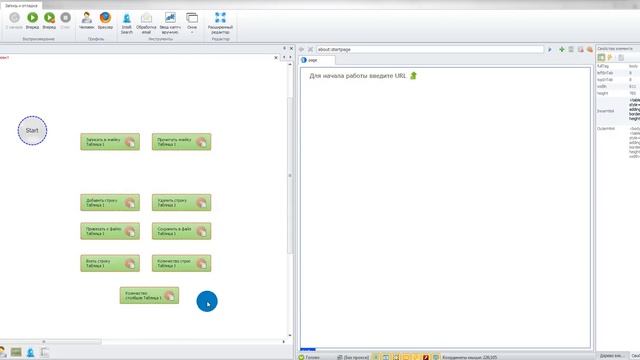The width and height of the screenshot is (640, 360).
Task: Click the browser stop loading X icon
Action: pyautogui.click(x=310, y=49)
